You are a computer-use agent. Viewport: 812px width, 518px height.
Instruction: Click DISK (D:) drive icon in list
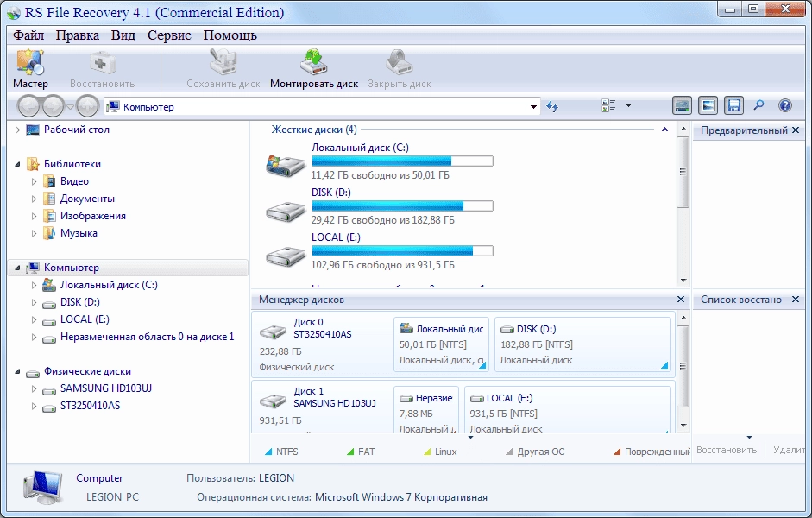tap(286, 212)
